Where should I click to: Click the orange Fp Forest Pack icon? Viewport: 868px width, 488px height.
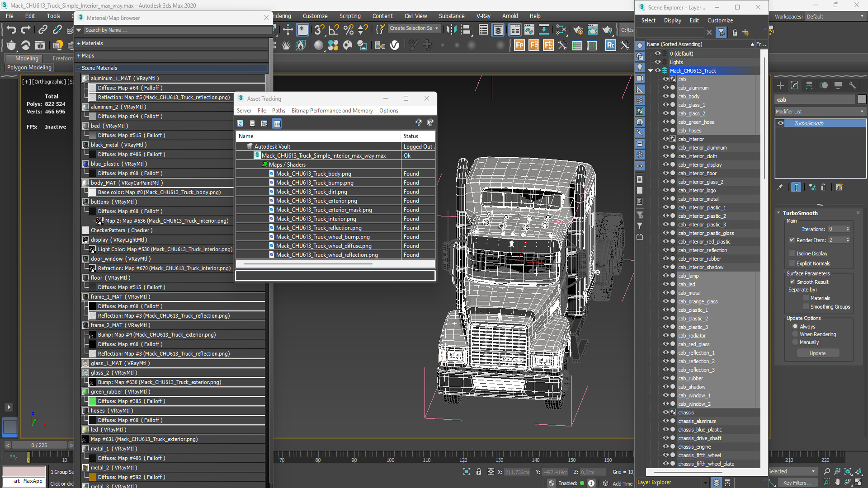click(519, 45)
